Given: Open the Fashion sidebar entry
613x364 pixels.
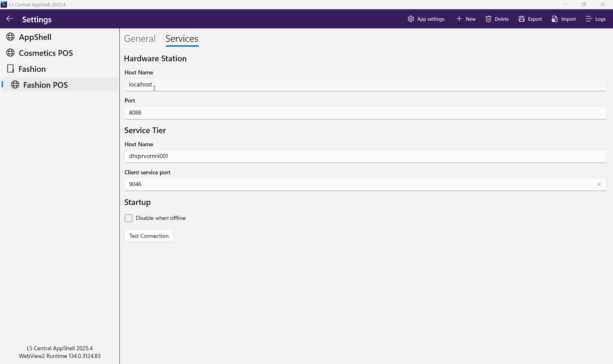Looking at the screenshot, I should 32,69.
